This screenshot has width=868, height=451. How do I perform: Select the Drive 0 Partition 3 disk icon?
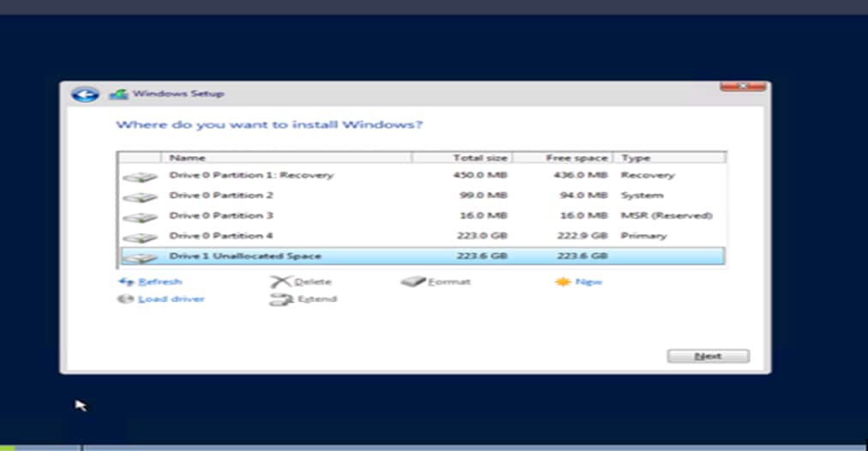click(140, 217)
